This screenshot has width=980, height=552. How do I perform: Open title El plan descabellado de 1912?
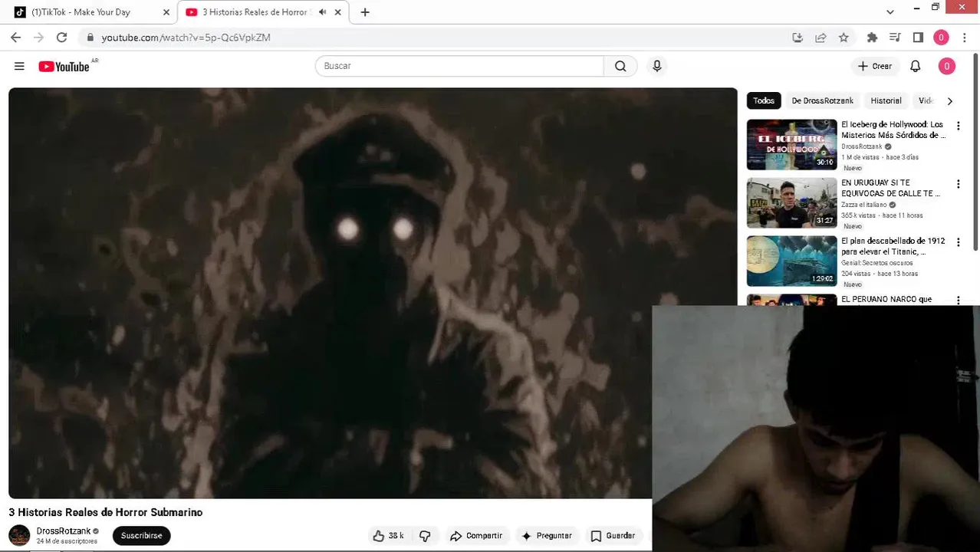(x=893, y=246)
